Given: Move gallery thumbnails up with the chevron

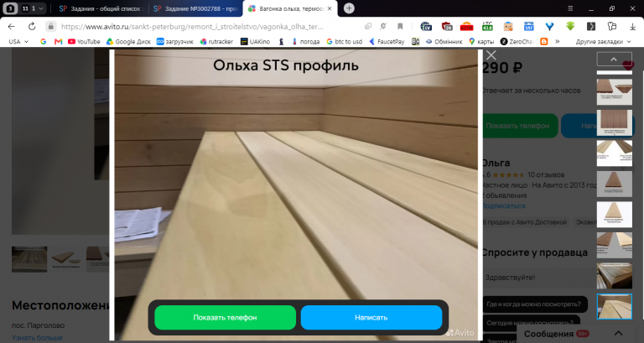Looking at the screenshot, I should click(614, 60).
